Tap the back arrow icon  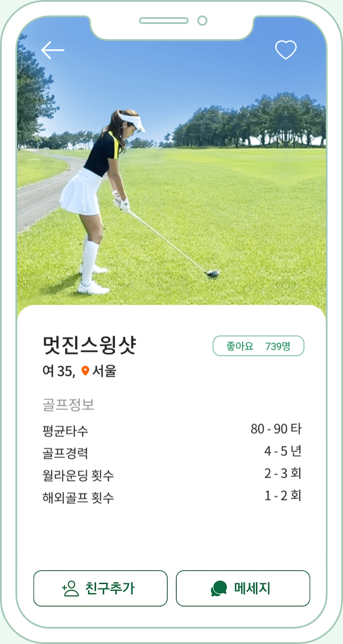(53, 50)
